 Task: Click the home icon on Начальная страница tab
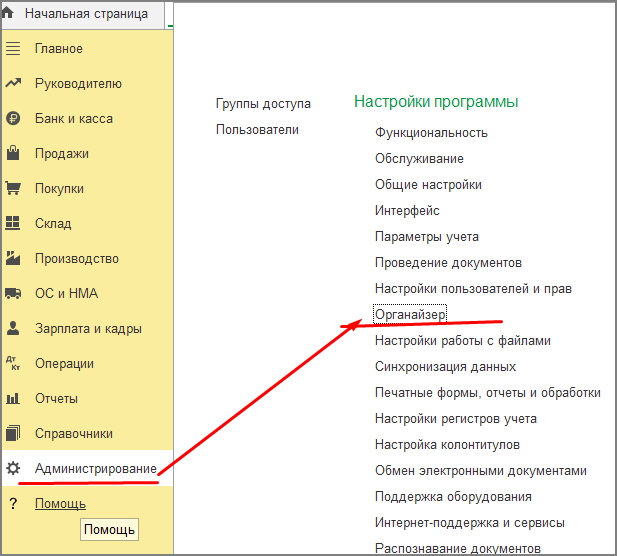click(x=7, y=13)
